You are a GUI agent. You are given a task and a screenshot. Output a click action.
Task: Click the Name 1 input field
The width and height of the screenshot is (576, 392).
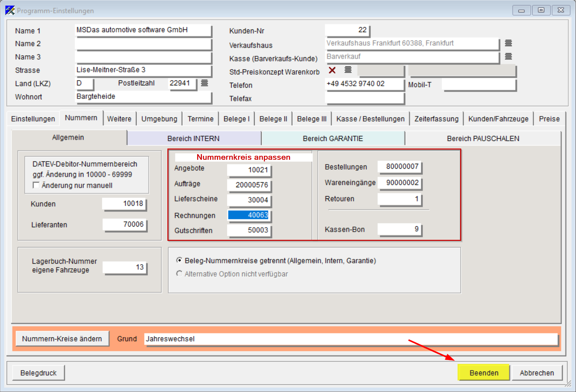[x=143, y=30]
